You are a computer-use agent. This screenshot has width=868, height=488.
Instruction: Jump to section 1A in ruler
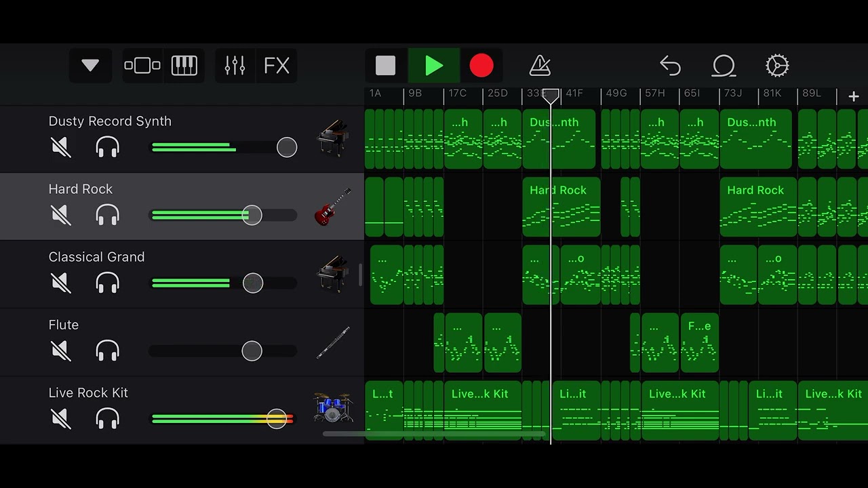tap(375, 94)
